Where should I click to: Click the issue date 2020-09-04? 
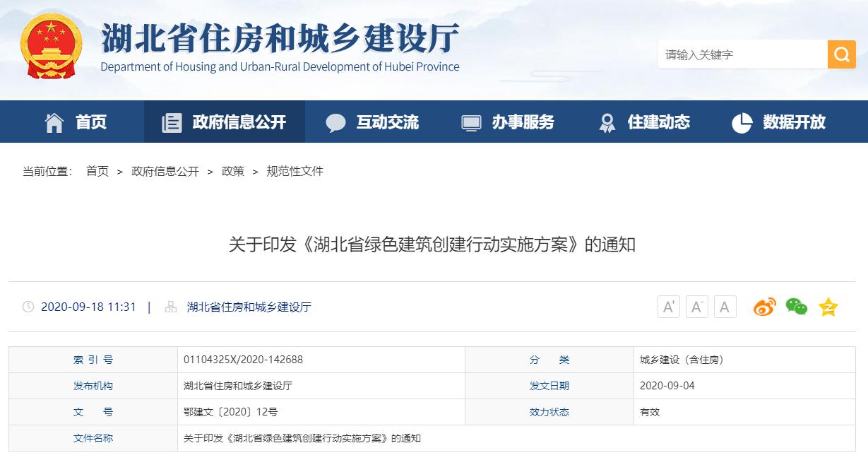(667, 386)
